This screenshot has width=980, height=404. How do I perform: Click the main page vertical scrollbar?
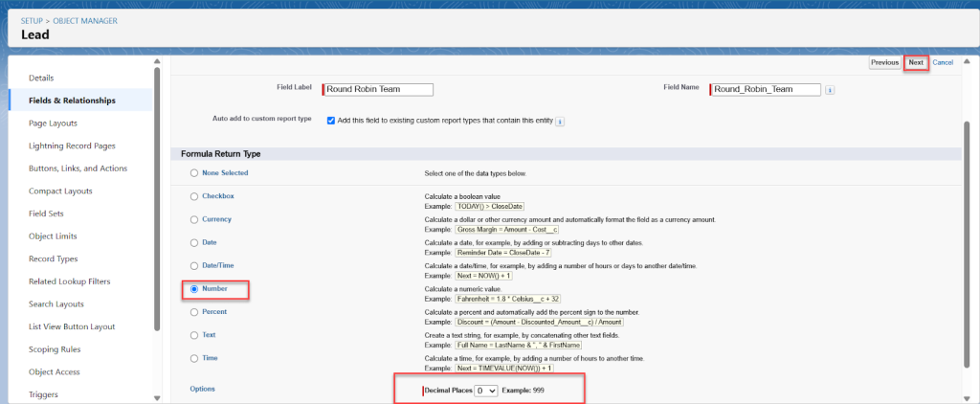pos(968,239)
